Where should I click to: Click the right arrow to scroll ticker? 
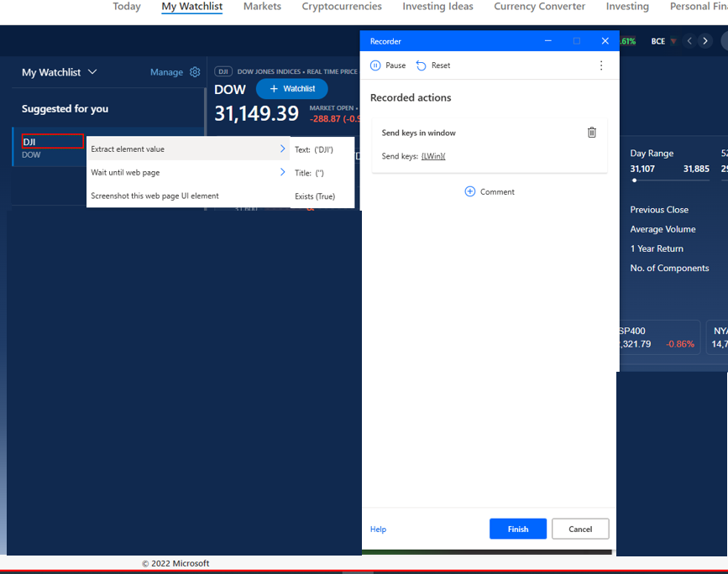click(705, 40)
